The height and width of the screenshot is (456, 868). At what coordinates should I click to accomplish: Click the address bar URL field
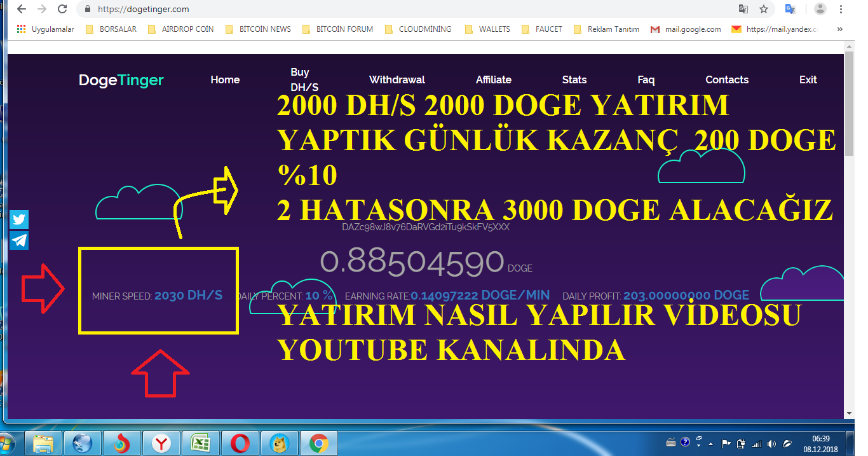[x=407, y=10]
